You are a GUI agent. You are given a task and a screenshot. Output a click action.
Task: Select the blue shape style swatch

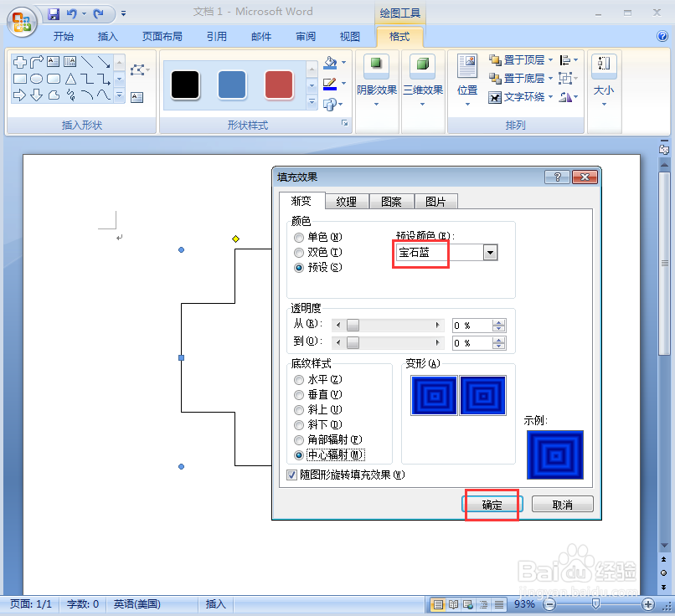point(232,85)
